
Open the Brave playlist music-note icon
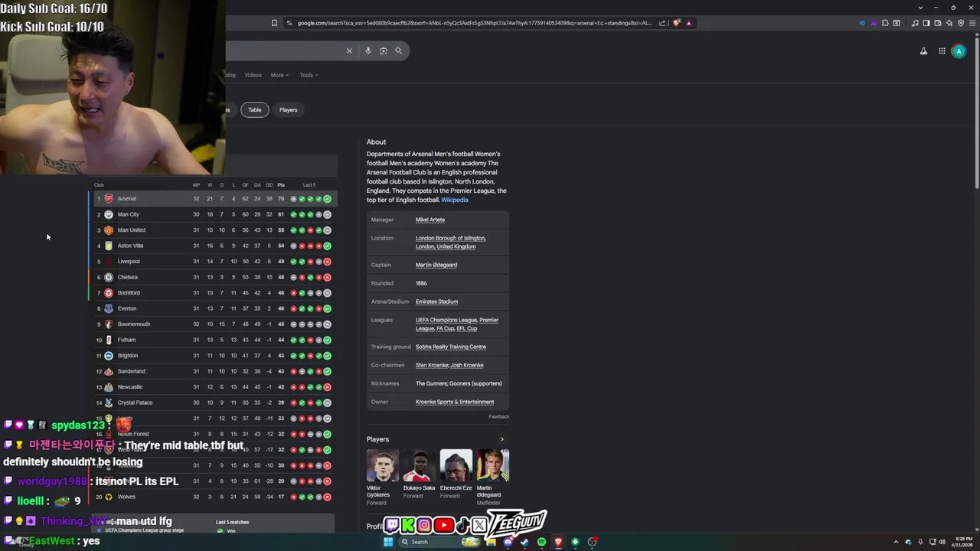point(915,23)
